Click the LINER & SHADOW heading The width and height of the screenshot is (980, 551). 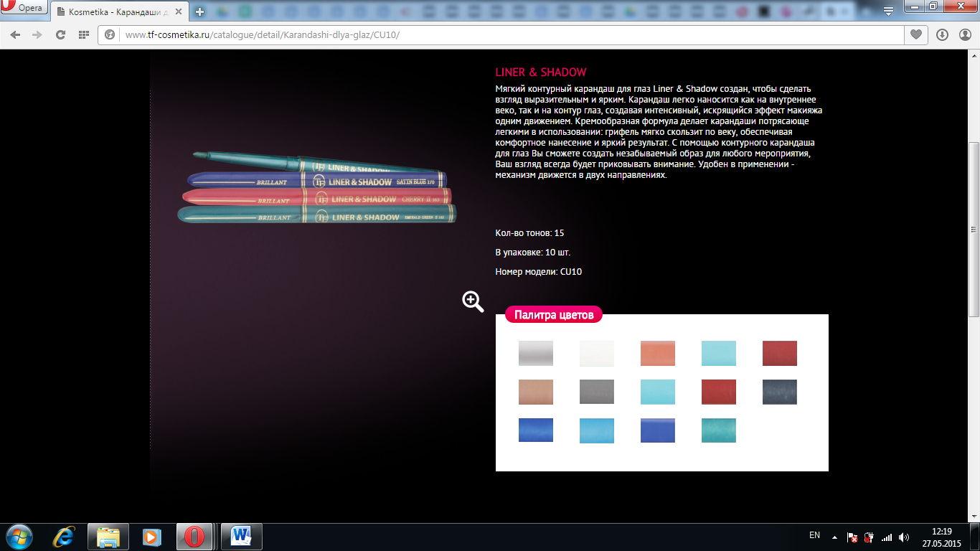click(x=541, y=72)
